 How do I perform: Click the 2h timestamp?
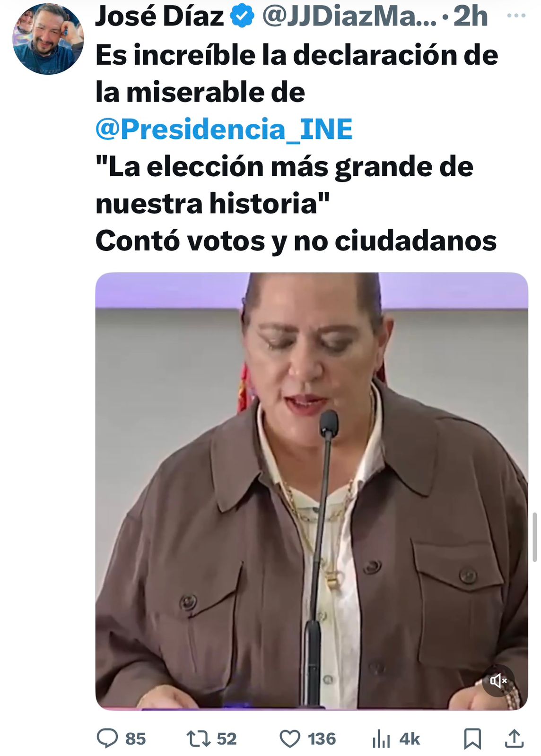coord(471,16)
